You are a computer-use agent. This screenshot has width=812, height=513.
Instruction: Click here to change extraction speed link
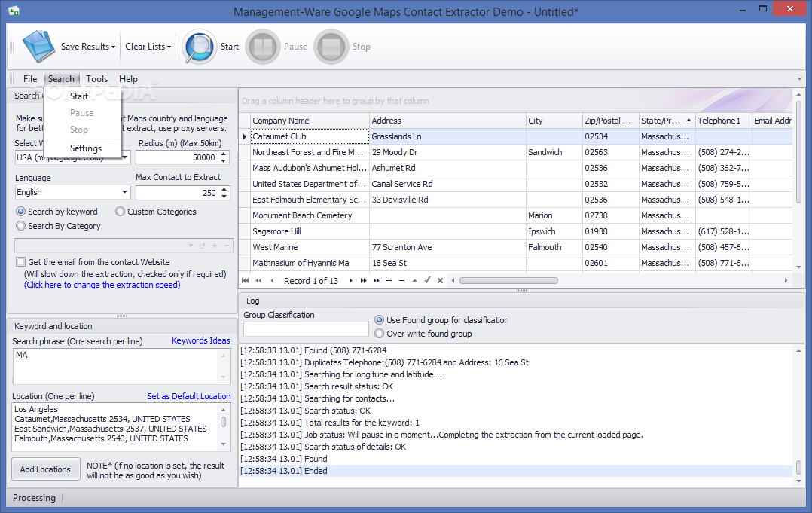coord(102,285)
